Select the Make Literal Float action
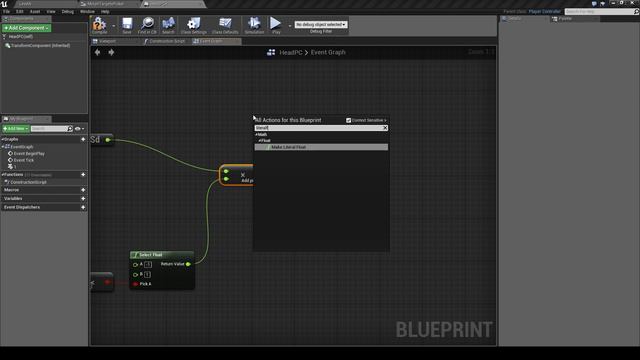Viewport: 640px width, 360px height. [x=321, y=147]
